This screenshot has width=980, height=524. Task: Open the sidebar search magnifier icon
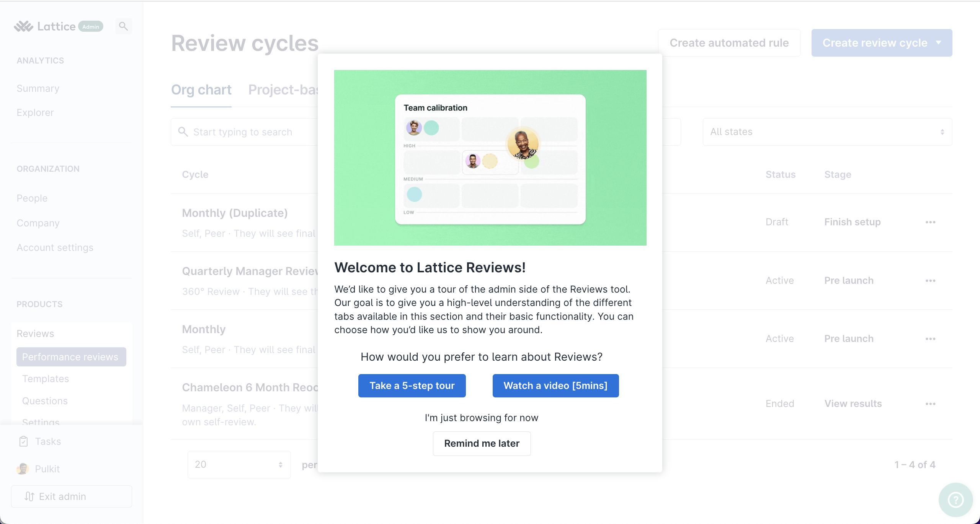coord(123,26)
